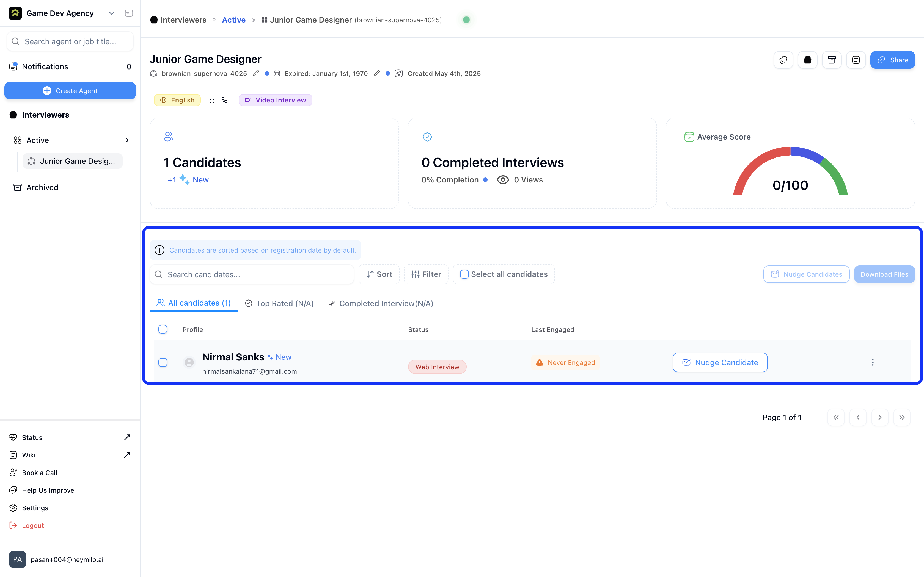Viewport: 924px width, 577px height.
Task: Open the Game Dev Agency workspace dropdown
Action: click(111, 13)
